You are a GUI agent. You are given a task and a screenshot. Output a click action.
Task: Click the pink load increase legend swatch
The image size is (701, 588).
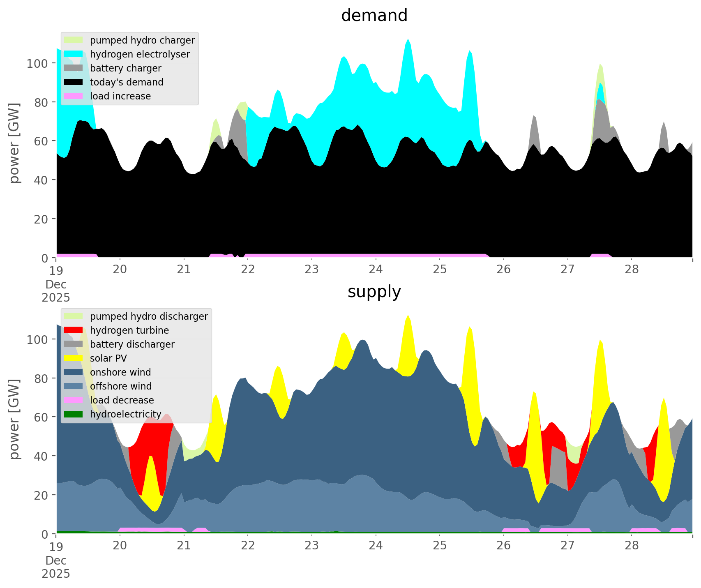74,96
